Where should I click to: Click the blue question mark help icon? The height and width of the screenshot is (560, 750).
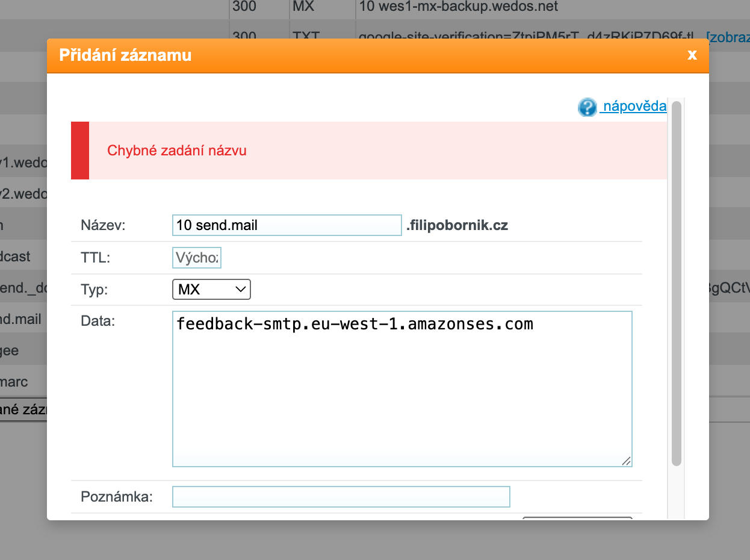pos(587,107)
